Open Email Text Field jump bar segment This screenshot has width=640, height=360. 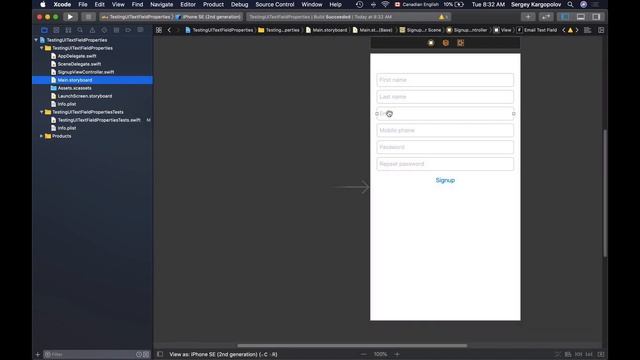[537, 30]
